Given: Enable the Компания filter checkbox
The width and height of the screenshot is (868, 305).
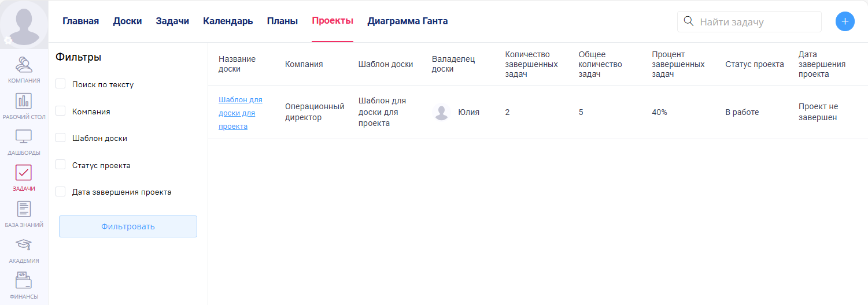Looking at the screenshot, I should (x=60, y=111).
